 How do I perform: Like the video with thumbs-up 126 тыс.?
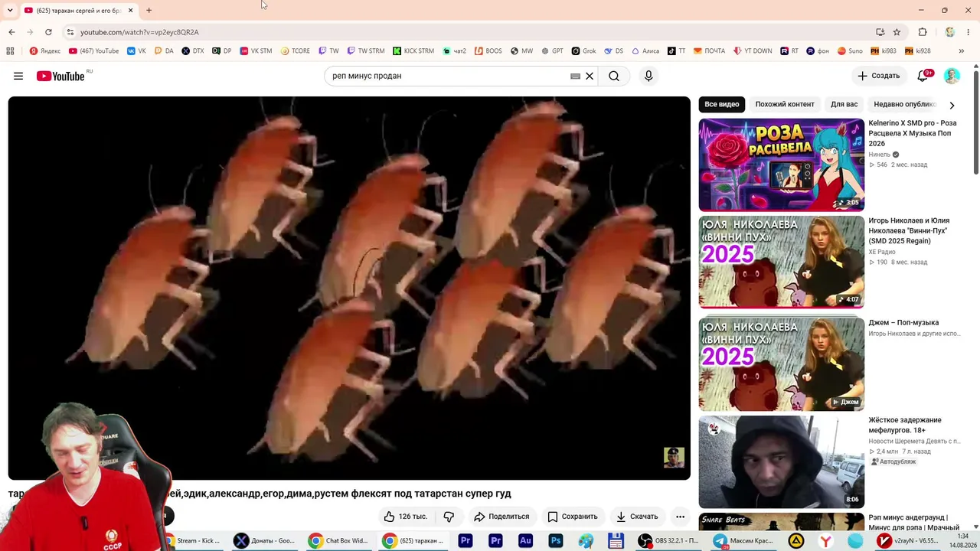point(407,517)
